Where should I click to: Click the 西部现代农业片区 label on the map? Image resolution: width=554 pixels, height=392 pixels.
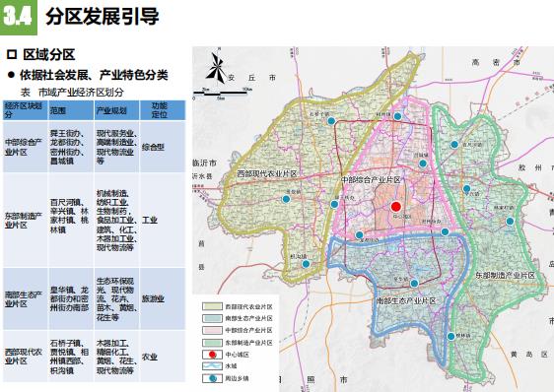(267, 173)
